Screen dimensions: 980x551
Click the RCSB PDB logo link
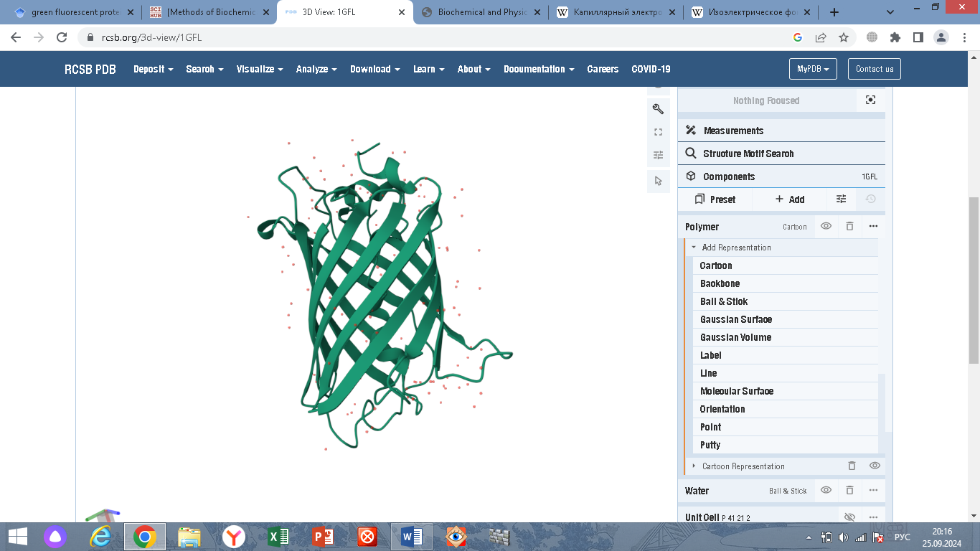(90, 69)
